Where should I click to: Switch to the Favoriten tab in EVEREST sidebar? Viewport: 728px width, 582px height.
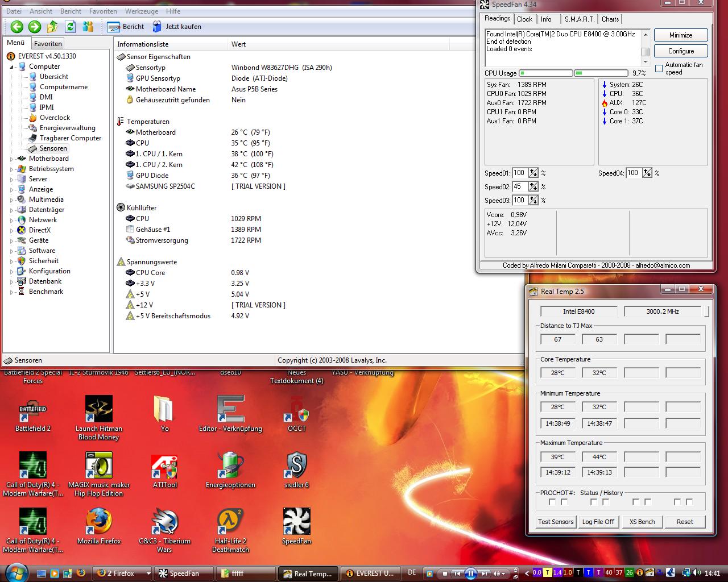point(48,44)
